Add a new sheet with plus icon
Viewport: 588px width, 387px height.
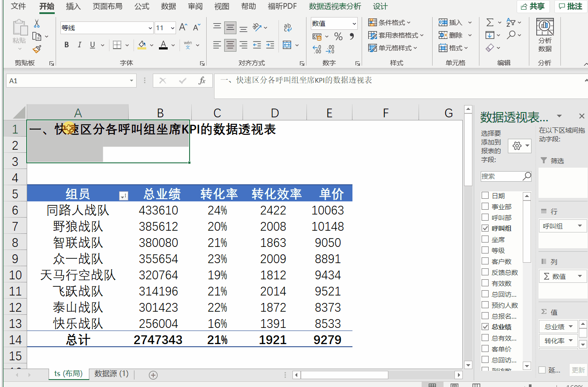[x=153, y=375]
